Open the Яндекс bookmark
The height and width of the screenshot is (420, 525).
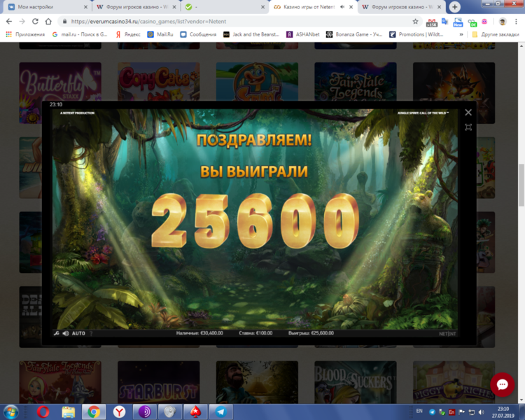pos(127,34)
